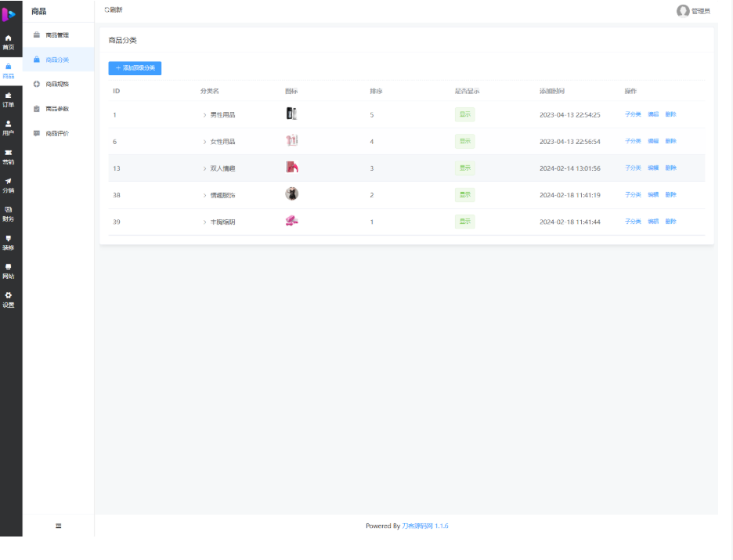Open 商品规格 submenu item
The height and width of the screenshot is (560, 733).
(58, 84)
